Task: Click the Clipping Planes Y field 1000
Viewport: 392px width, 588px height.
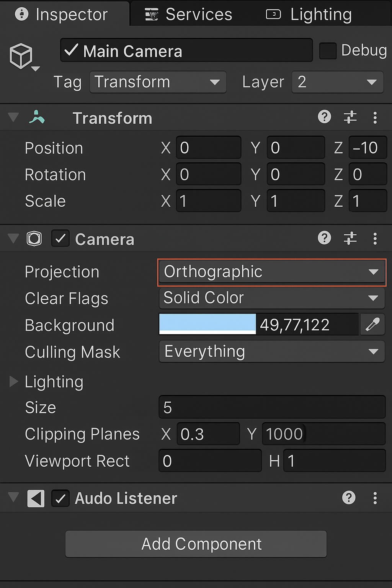Action: point(323,434)
